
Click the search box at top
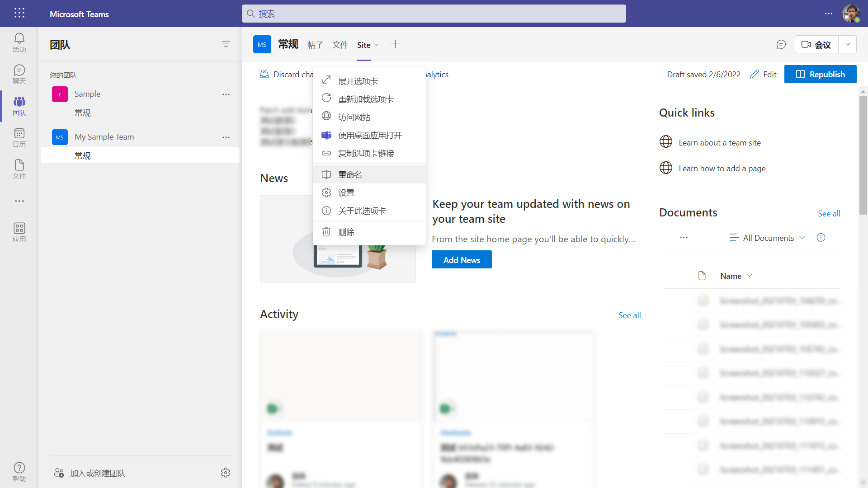coord(434,14)
